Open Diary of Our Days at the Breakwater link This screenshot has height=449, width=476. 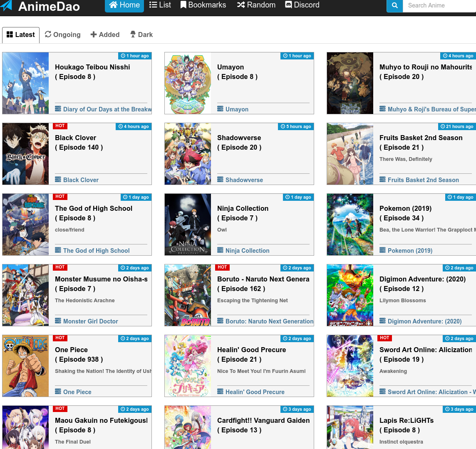click(107, 109)
